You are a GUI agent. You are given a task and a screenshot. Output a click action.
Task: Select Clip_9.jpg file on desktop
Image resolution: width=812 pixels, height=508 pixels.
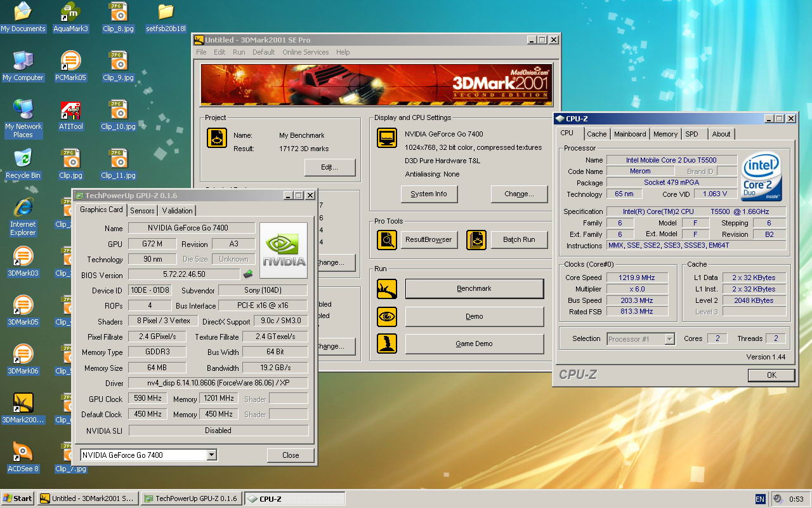(x=118, y=66)
